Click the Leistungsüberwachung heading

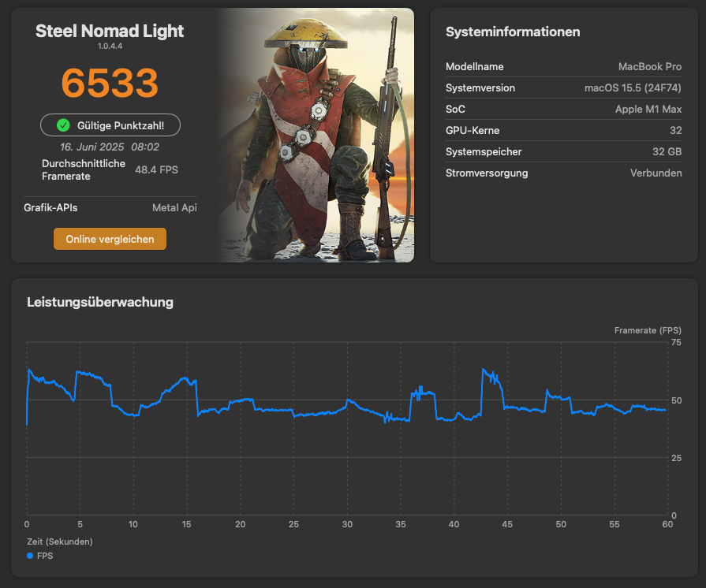pyautogui.click(x=100, y=303)
